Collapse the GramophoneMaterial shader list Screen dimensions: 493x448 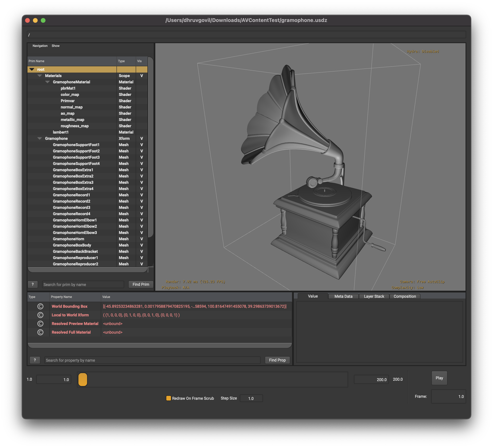tap(47, 82)
